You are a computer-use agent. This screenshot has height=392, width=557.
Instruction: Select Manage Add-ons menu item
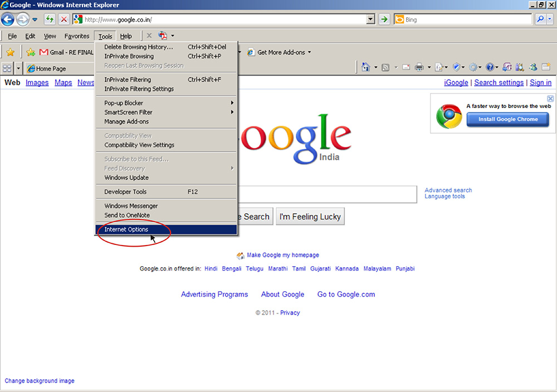pos(166,121)
